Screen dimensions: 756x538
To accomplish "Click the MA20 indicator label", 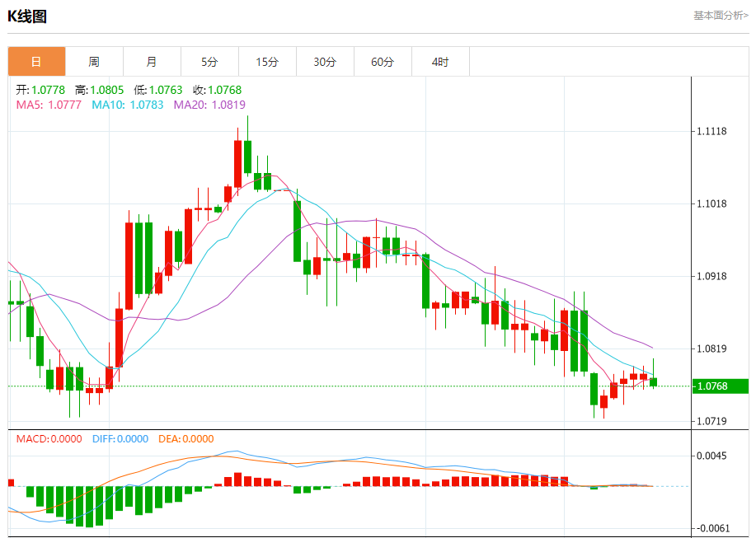I will (209, 105).
